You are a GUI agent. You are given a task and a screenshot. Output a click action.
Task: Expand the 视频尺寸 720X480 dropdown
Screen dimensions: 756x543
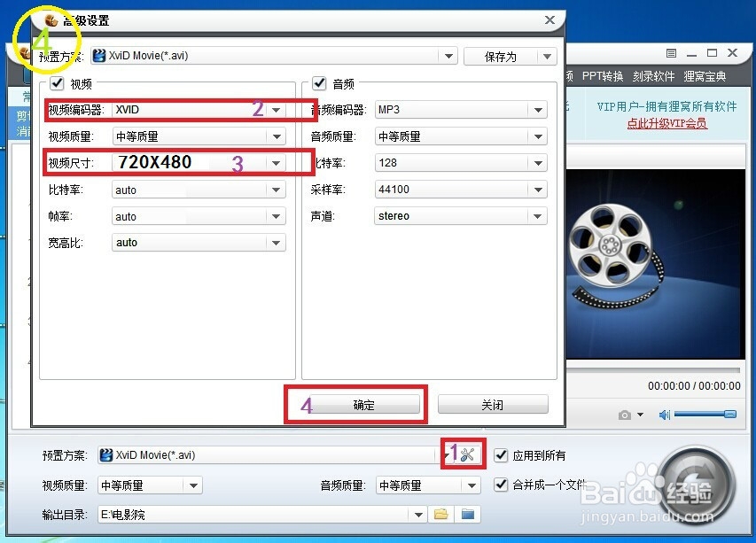point(276,163)
